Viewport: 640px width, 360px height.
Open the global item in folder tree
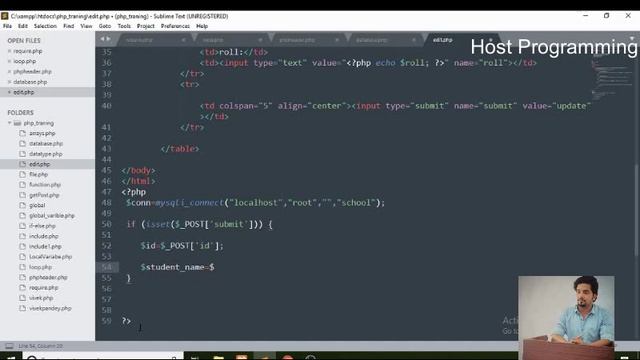click(x=37, y=205)
